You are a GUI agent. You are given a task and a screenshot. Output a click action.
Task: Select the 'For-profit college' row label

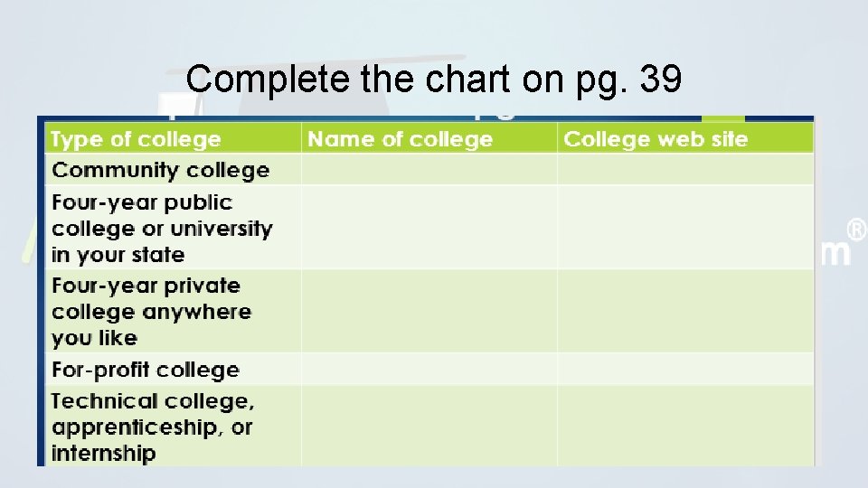tap(173, 369)
